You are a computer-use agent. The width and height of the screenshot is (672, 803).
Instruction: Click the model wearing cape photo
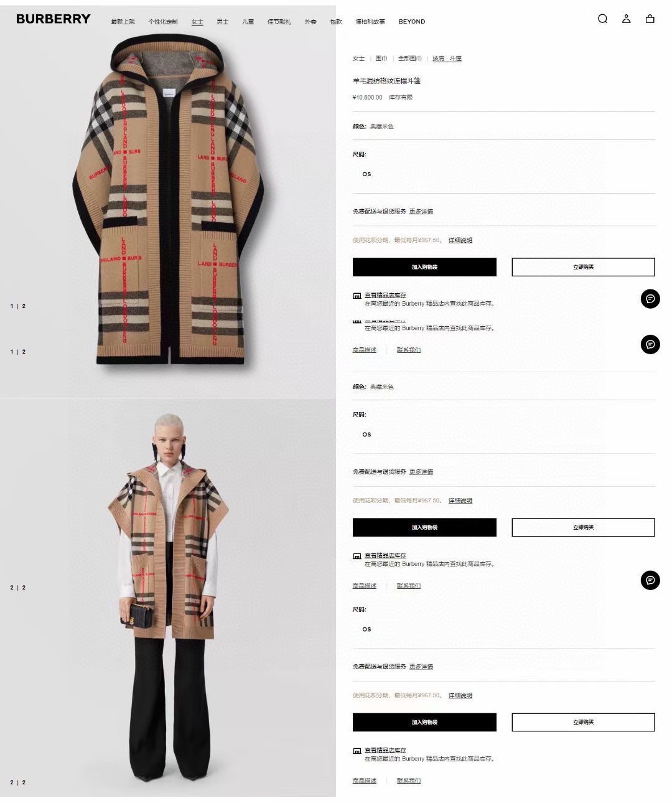pyautogui.click(x=168, y=598)
